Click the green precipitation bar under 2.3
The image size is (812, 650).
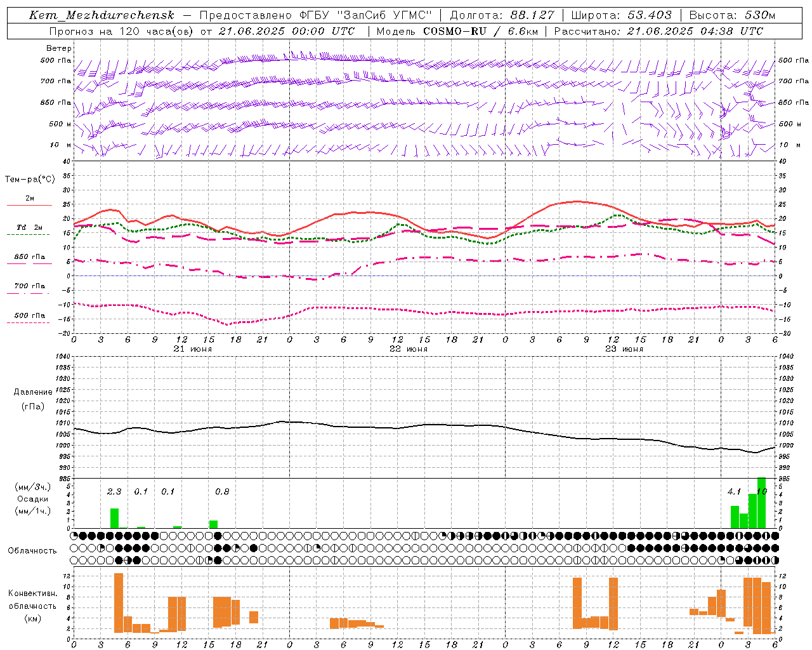tap(114, 518)
